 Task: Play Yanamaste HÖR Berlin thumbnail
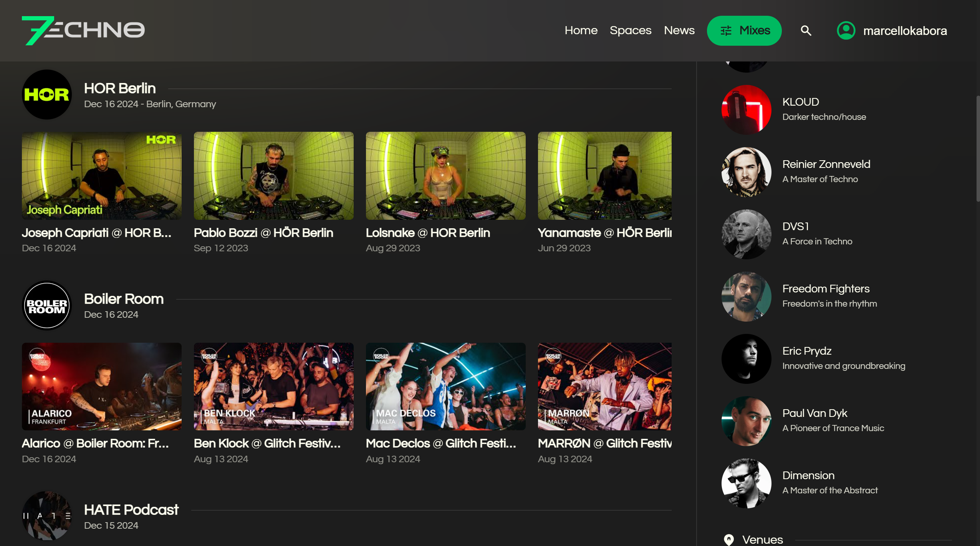[x=605, y=176]
